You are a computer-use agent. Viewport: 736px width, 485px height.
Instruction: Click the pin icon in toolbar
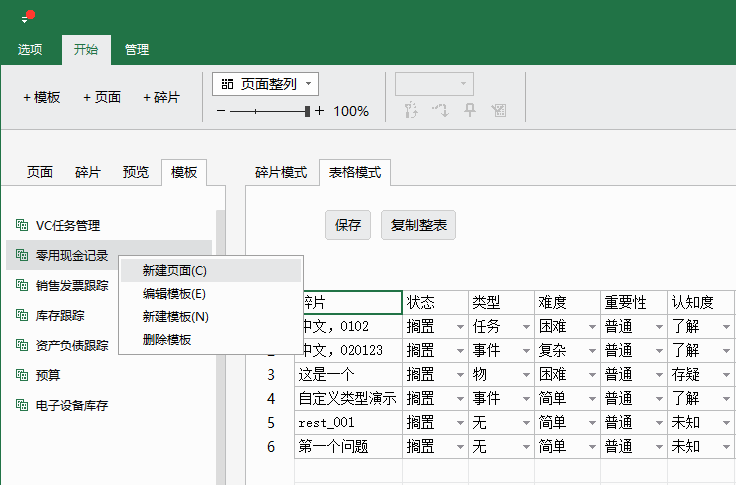(470, 110)
